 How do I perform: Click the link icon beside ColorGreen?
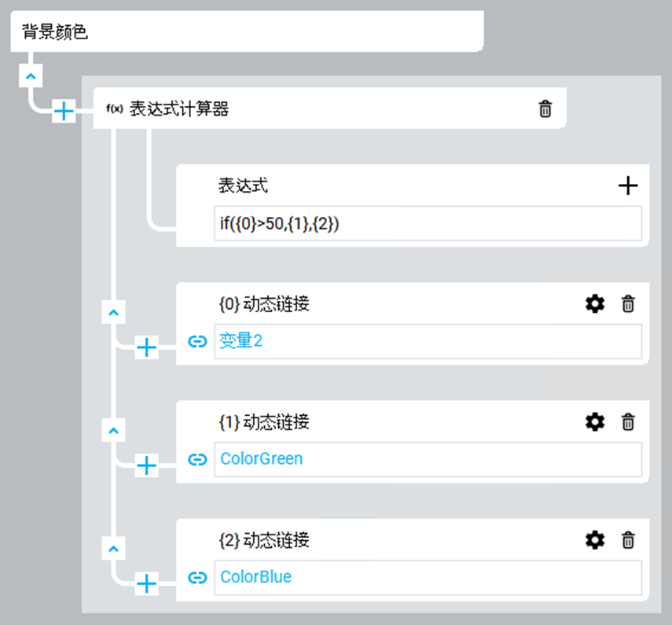coord(197,459)
